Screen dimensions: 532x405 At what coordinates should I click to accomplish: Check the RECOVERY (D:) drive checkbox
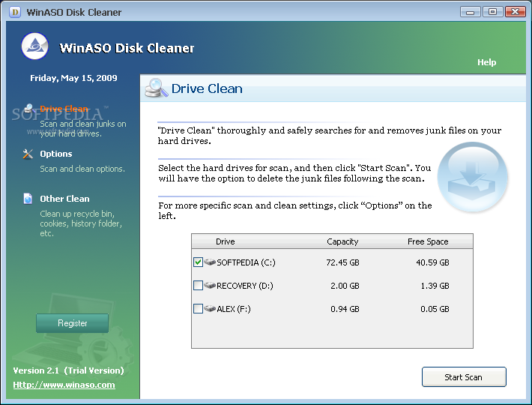tap(198, 286)
